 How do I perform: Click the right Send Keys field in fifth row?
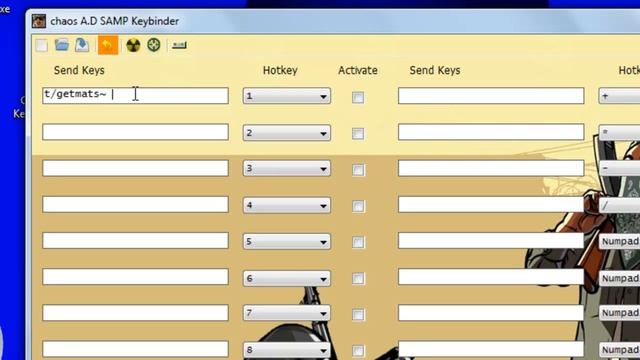pyautogui.click(x=491, y=240)
